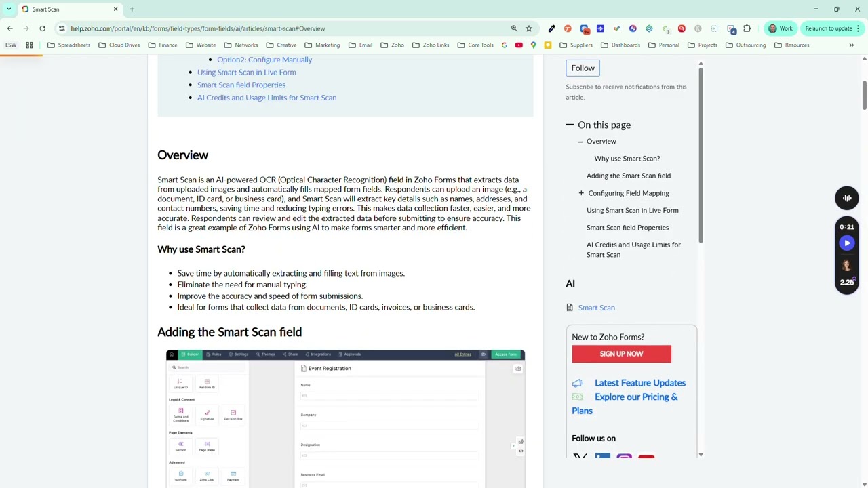
Task: Click Relaunch to update button
Action: pyautogui.click(x=829, y=28)
